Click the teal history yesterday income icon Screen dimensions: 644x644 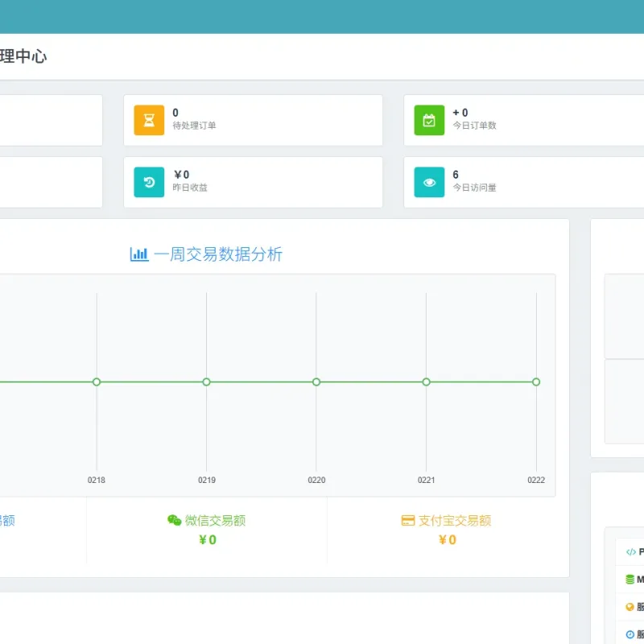click(x=149, y=183)
